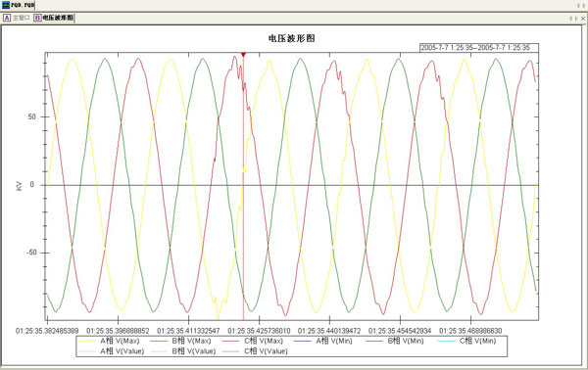Screen dimensions: 588x370
Task: Click time label 01:25:35.411332547
Action: point(188,331)
